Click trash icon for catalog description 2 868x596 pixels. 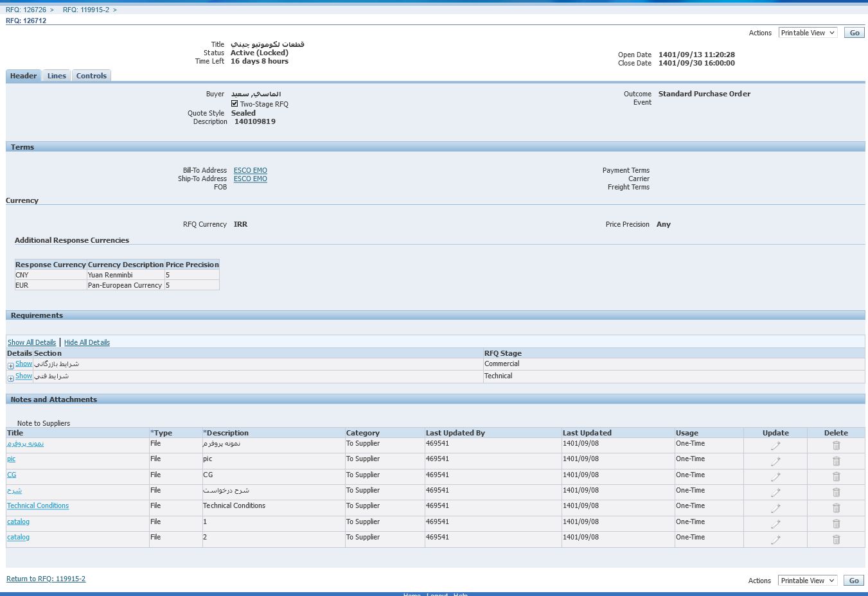point(836,539)
